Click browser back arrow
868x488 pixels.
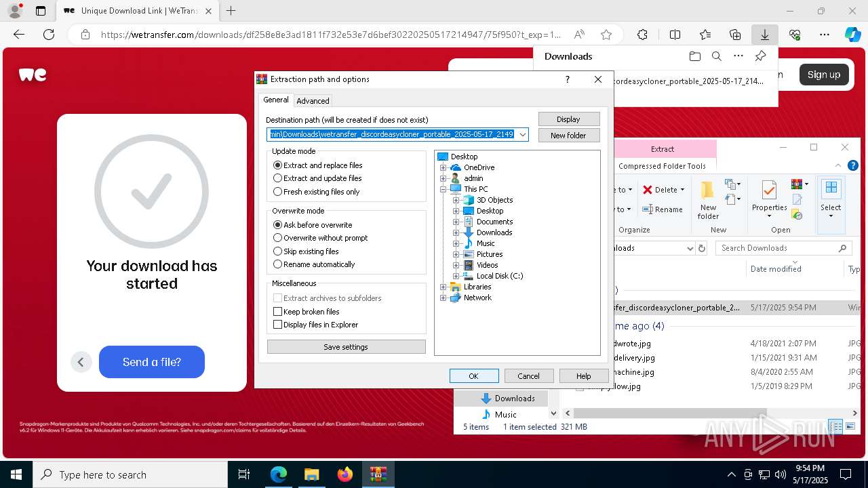point(19,35)
